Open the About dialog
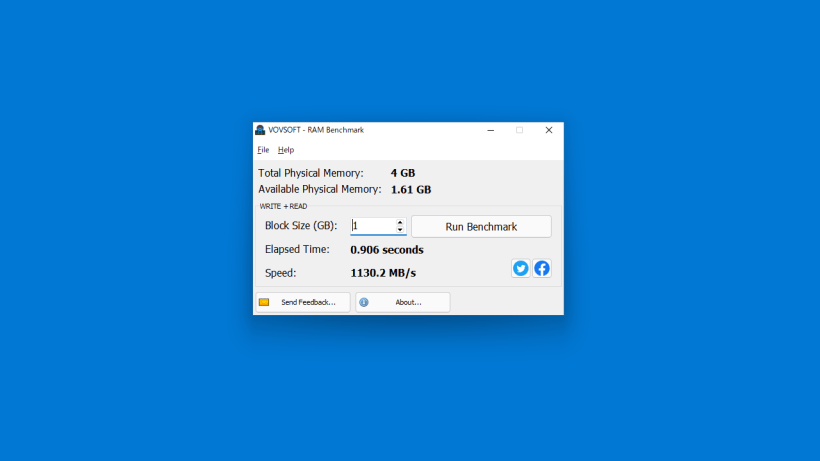Screen dimensions: 820x461 click(x=403, y=302)
